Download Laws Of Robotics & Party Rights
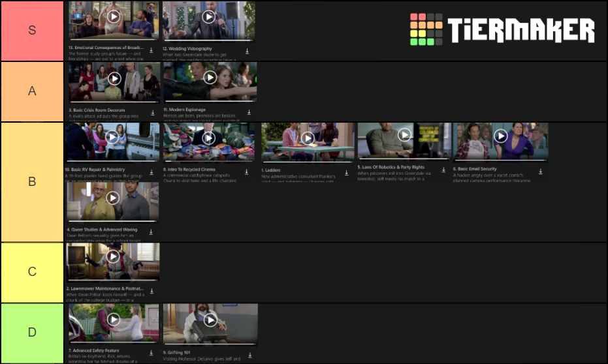The height and width of the screenshot is (364, 608). click(443, 170)
